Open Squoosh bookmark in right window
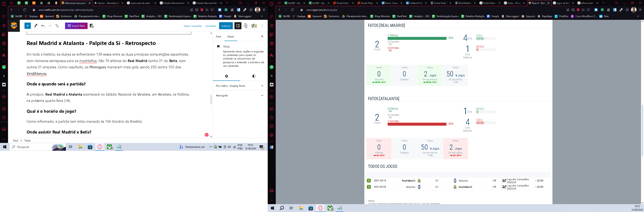The image size is (644, 212). click(528, 16)
